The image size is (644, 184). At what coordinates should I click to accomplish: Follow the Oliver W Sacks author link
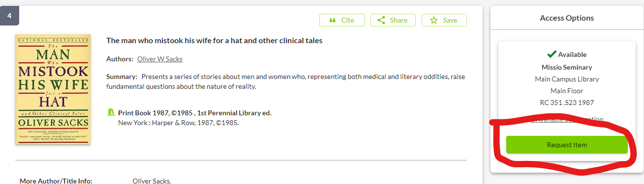(160, 59)
